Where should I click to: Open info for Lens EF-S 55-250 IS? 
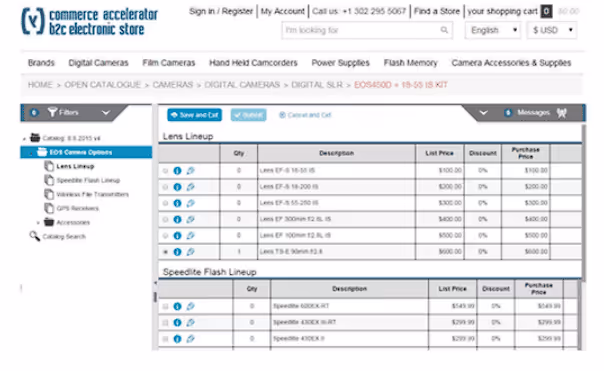[177, 203]
